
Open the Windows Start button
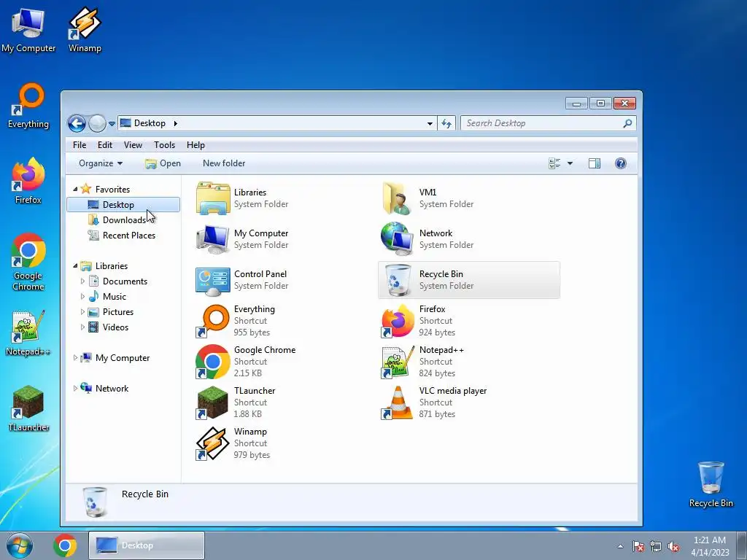coord(20,545)
